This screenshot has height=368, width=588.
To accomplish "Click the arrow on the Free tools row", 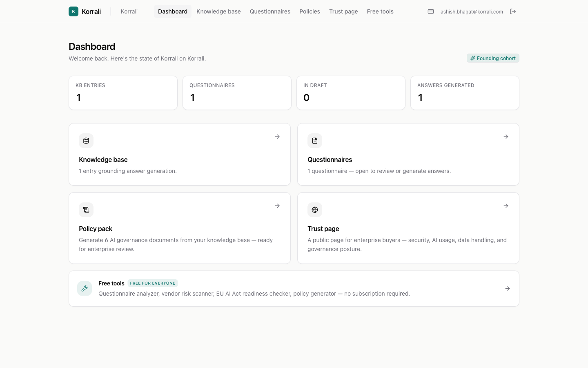I will 508,289.
